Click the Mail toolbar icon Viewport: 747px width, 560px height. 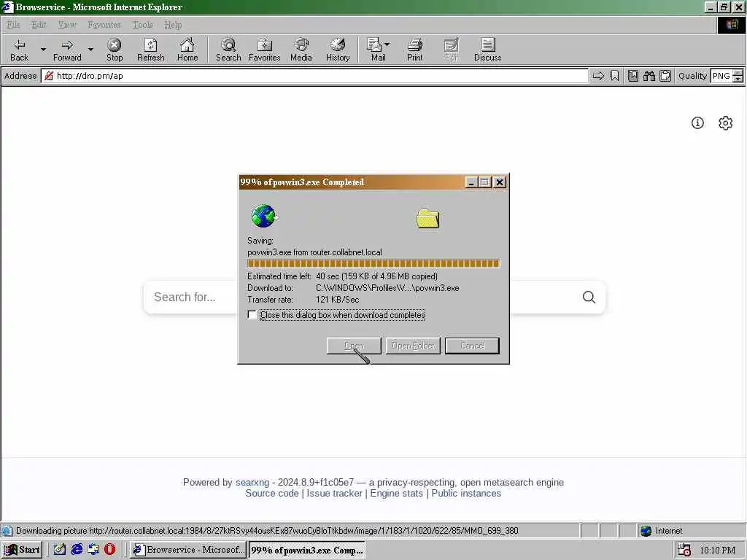375,50
